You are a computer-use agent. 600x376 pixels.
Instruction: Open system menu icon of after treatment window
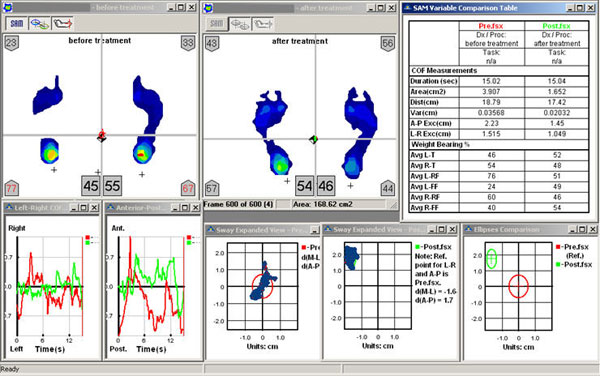tap(209, 7)
